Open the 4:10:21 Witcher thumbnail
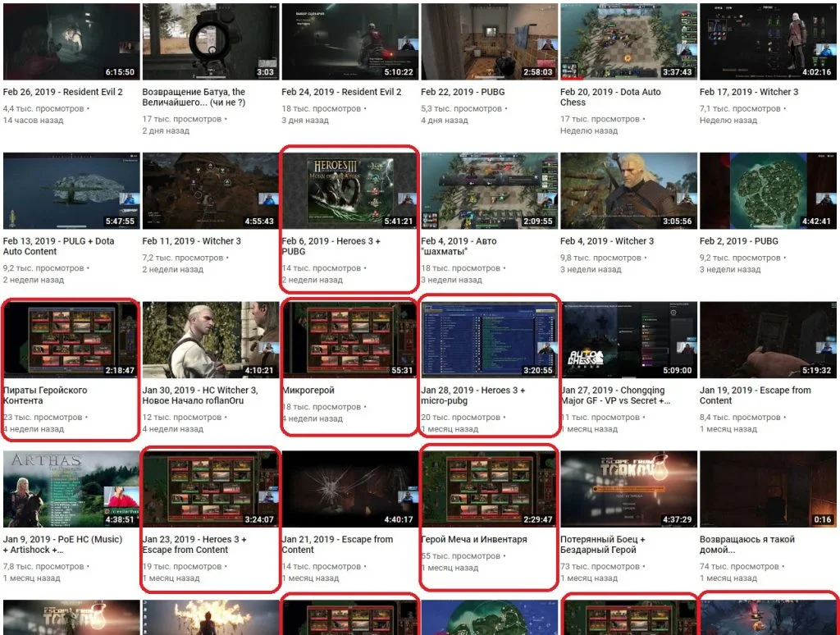The width and height of the screenshot is (840, 635). tap(211, 340)
